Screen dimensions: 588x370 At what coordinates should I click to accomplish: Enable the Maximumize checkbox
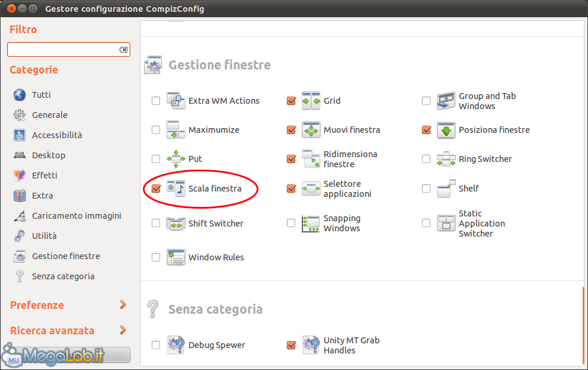156,130
